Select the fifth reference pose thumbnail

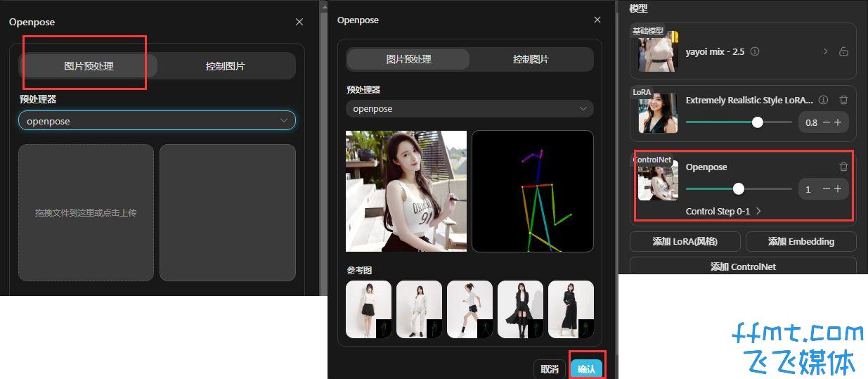(571, 309)
